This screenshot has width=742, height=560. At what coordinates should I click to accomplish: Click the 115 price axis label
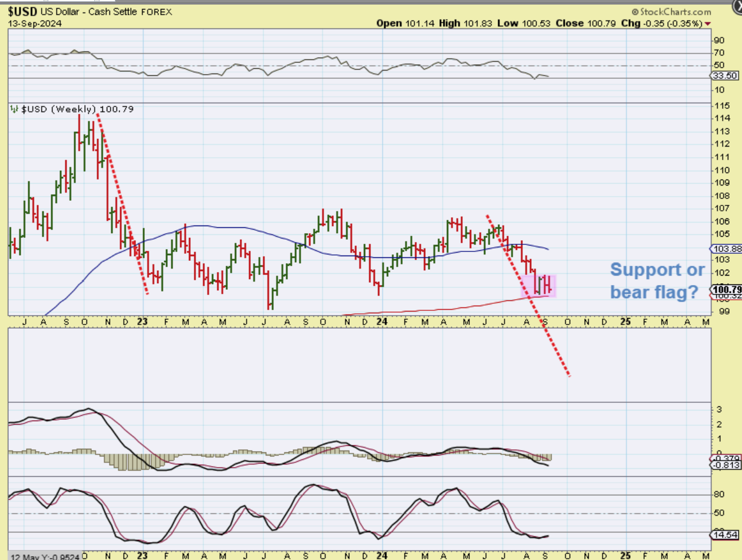point(723,105)
